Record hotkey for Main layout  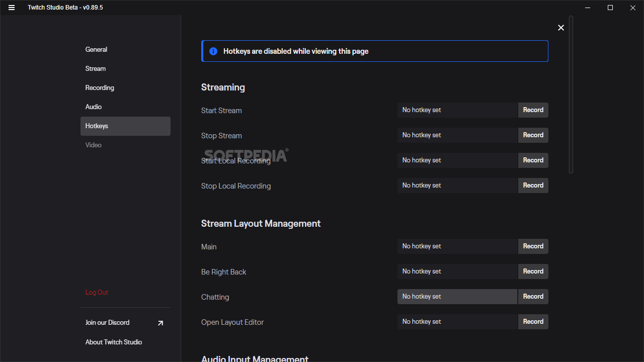point(533,246)
